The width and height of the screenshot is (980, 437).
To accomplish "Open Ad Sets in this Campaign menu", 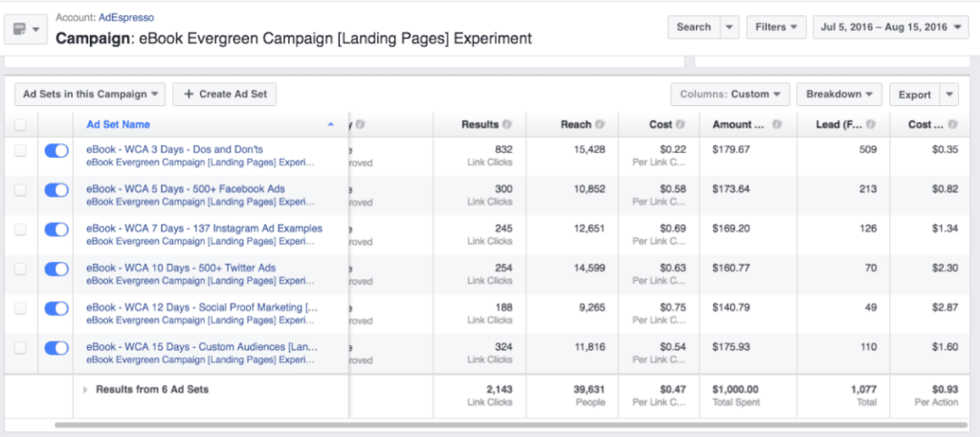I will point(91,95).
